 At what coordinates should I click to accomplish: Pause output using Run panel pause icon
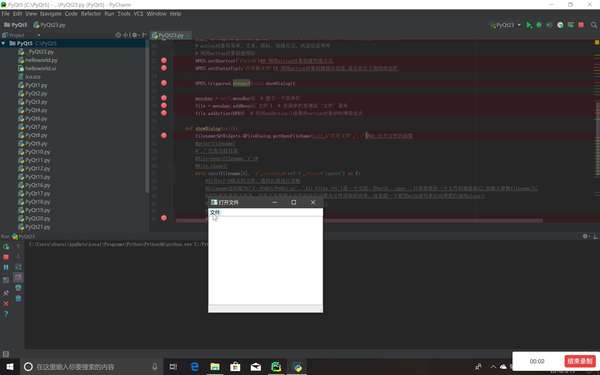pyautogui.click(x=6, y=267)
